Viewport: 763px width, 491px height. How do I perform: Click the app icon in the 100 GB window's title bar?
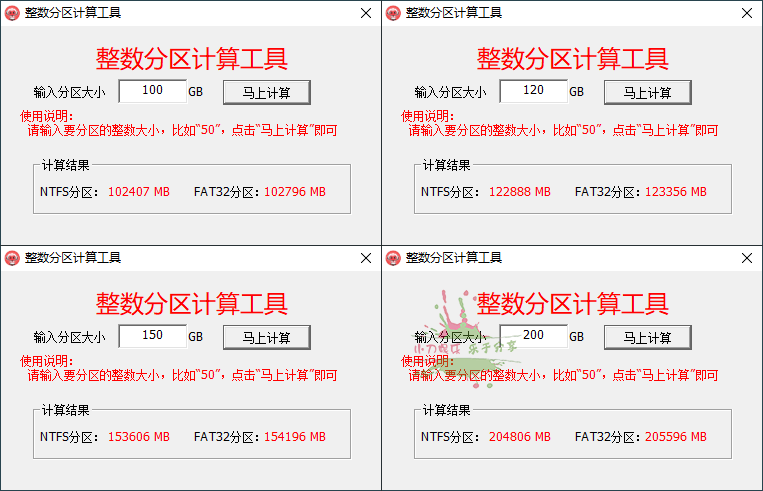coord(12,13)
